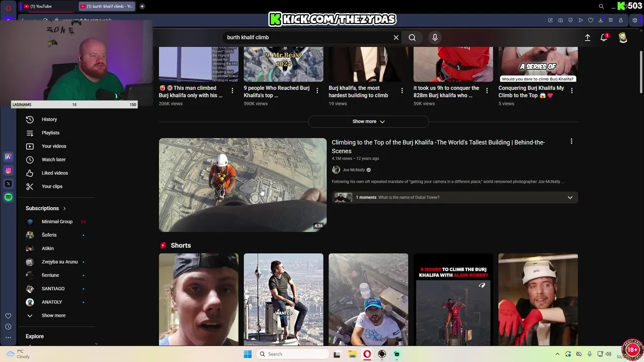Open the Opera menu logo at top-left
644x362 pixels.
pyautogui.click(x=8, y=8)
